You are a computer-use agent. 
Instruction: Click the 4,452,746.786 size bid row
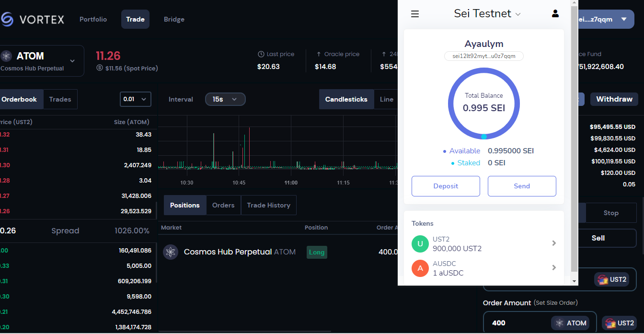pos(77,312)
